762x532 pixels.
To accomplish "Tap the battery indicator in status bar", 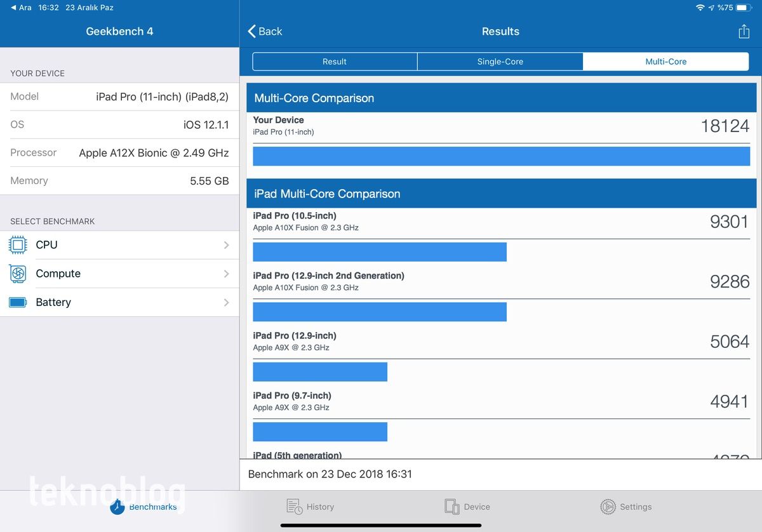I will coord(744,8).
